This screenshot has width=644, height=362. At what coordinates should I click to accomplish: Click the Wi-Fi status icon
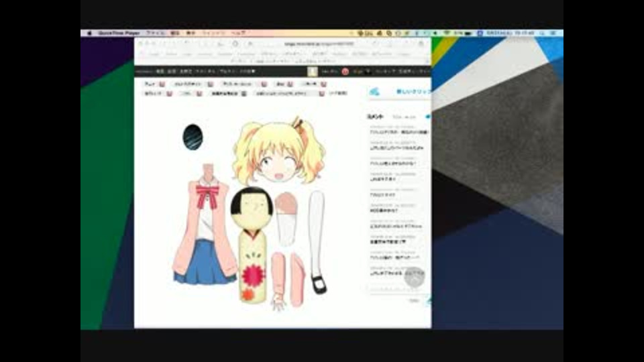[447, 33]
